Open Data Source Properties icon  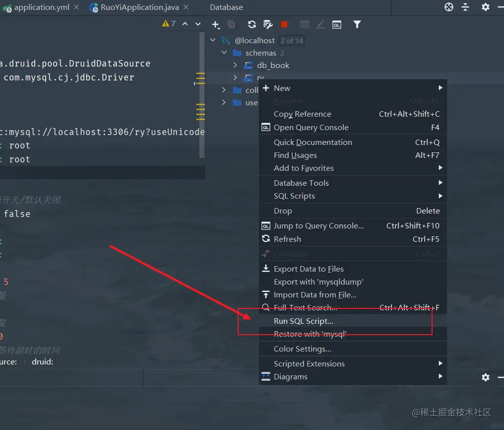pyautogui.click(x=268, y=24)
